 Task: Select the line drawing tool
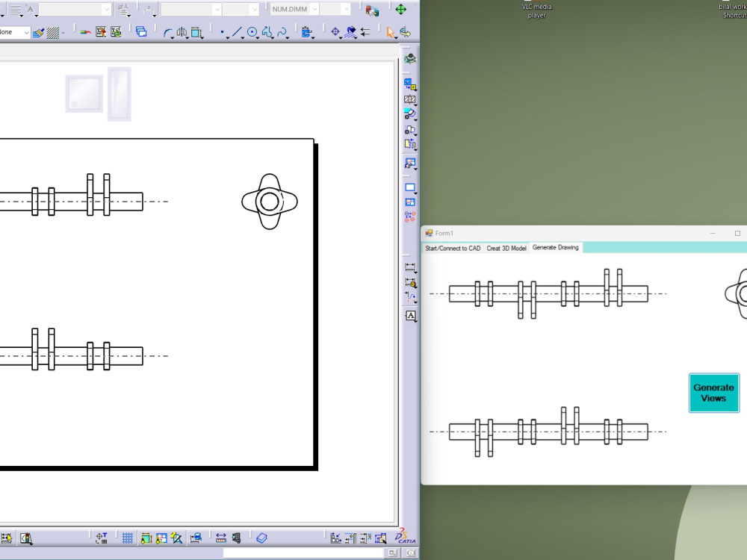point(237,32)
